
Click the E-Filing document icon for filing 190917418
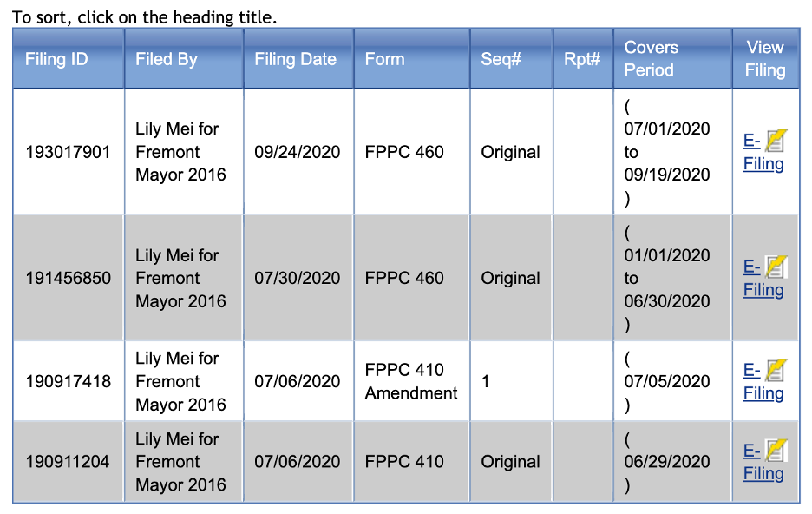tap(776, 371)
